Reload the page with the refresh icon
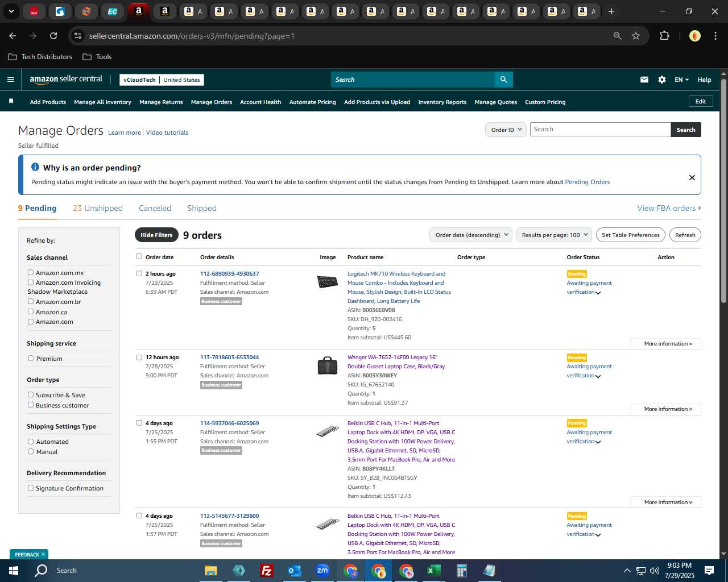The image size is (728, 582). click(x=53, y=36)
